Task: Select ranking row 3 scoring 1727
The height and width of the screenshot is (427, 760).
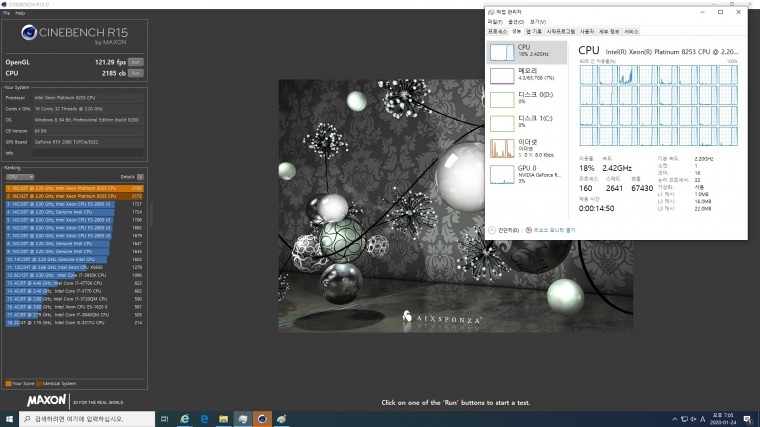Action: tap(75, 204)
